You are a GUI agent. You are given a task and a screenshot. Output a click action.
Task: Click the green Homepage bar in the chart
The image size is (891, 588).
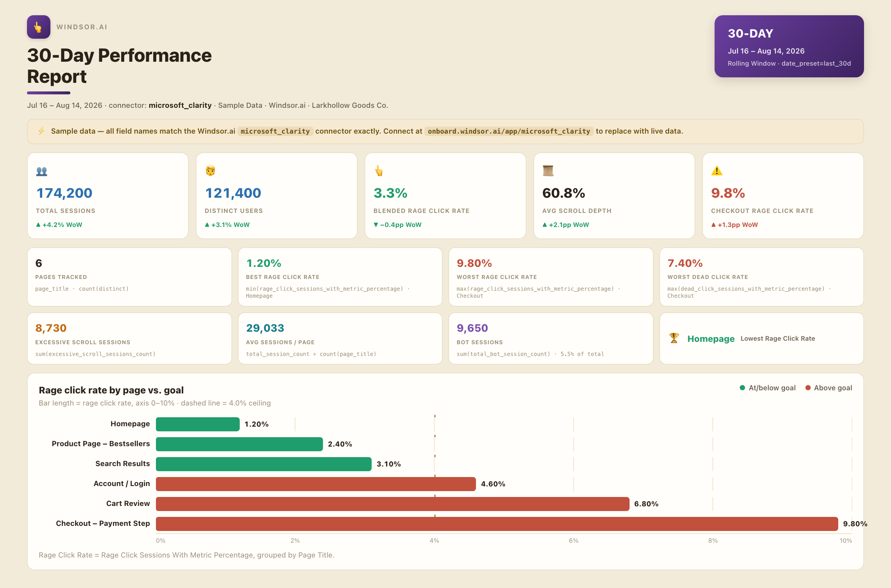coord(198,424)
